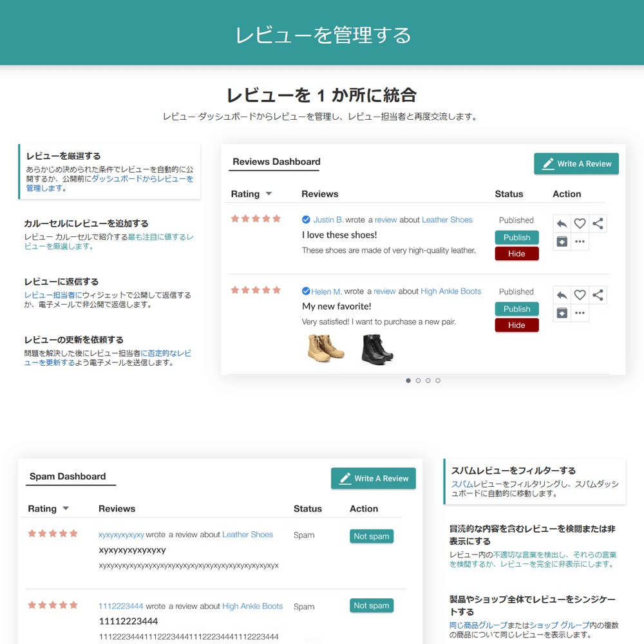
Task: Archive Justin B.'s Leather Shoes review
Action: (x=562, y=241)
